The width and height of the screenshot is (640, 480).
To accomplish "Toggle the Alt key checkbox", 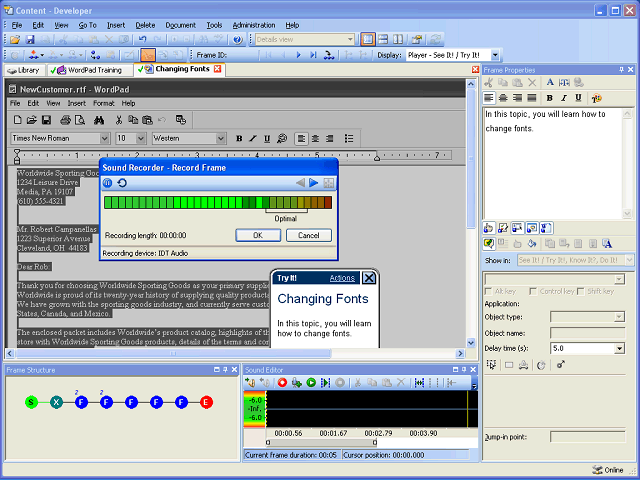I will pos(488,291).
